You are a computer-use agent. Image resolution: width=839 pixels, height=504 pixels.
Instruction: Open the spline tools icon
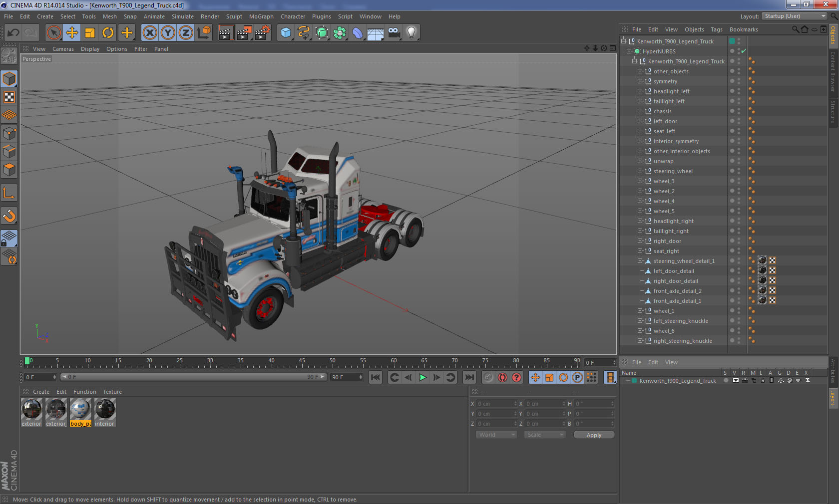coord(304,33)
